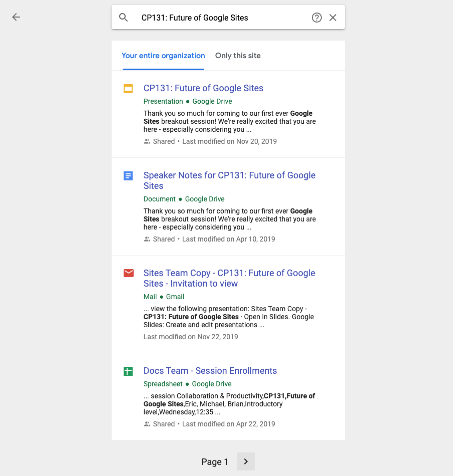
Task: Open Sites Team Copy invitation email
Action: pyautogui.click(x=229, y=278)
